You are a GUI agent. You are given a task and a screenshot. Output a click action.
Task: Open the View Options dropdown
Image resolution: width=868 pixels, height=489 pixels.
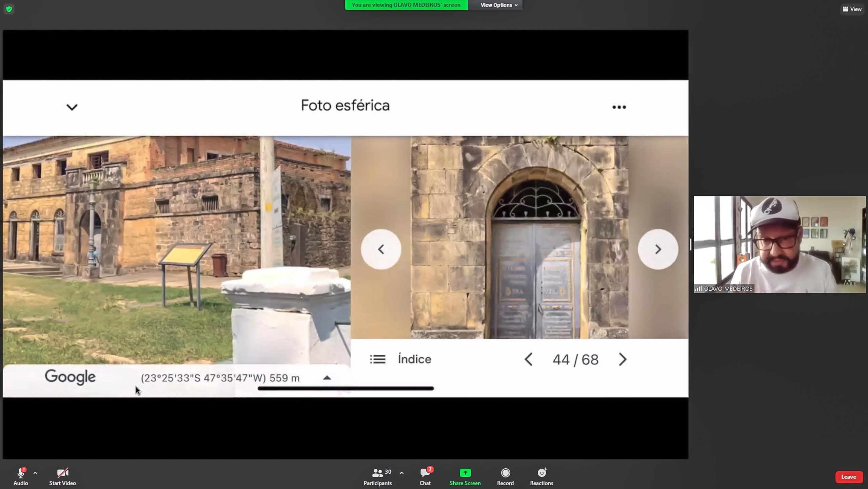point(498,5)
